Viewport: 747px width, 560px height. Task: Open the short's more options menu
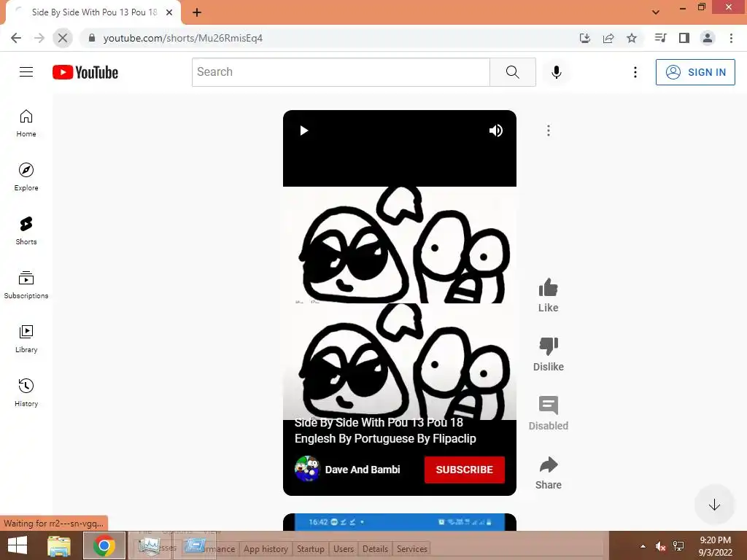pos(549,131)
